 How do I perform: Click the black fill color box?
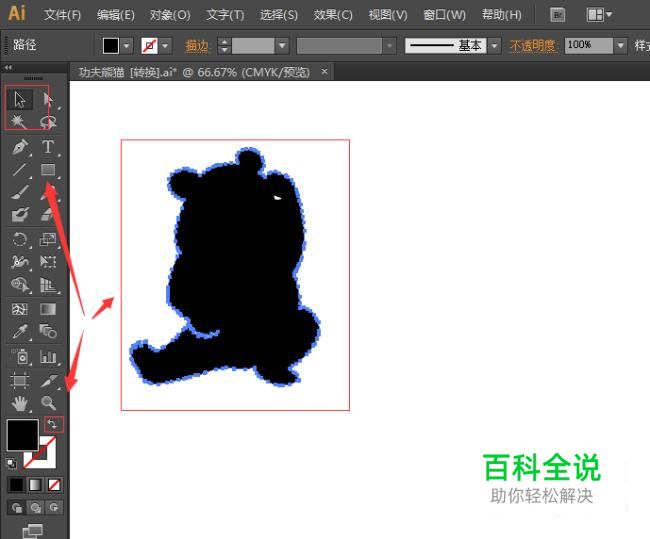(23, 435)
